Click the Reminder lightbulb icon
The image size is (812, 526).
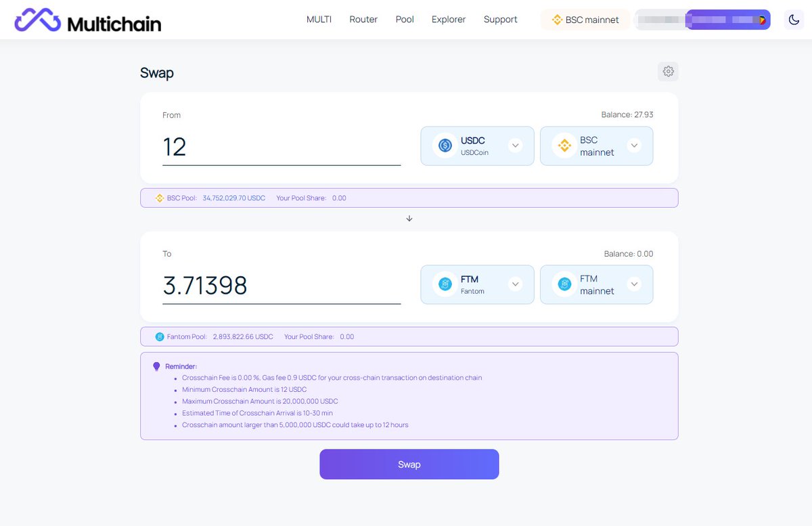(156, 366)
